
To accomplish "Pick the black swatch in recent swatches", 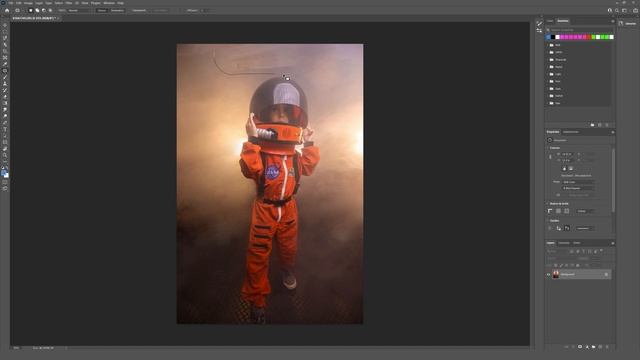I will [x=553, y=37].
